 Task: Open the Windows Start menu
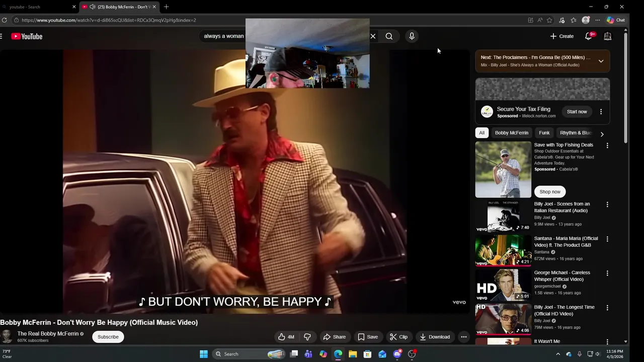point(204,354)
